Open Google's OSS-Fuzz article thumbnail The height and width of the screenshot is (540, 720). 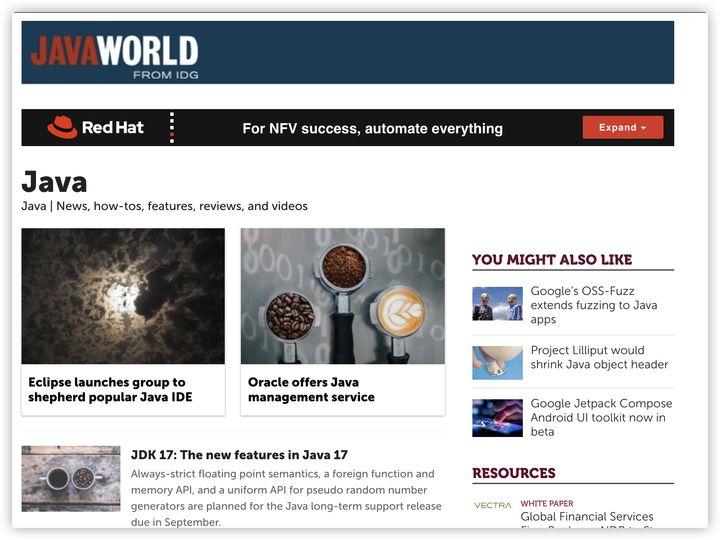497,304
